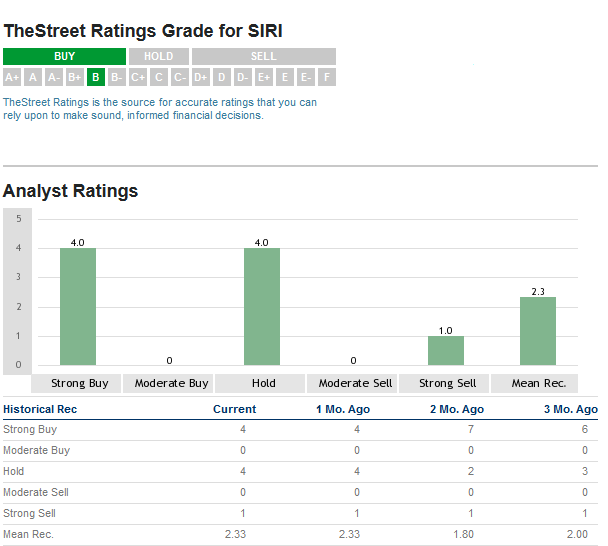Click the Hold chart axis label
Screen dimensions: 608x546
click(260, 384)
